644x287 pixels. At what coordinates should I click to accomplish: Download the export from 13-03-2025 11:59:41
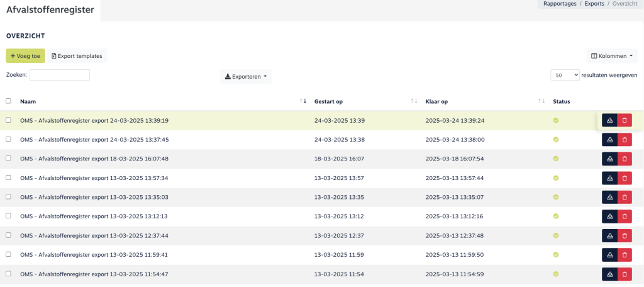(x=609, y=255)
